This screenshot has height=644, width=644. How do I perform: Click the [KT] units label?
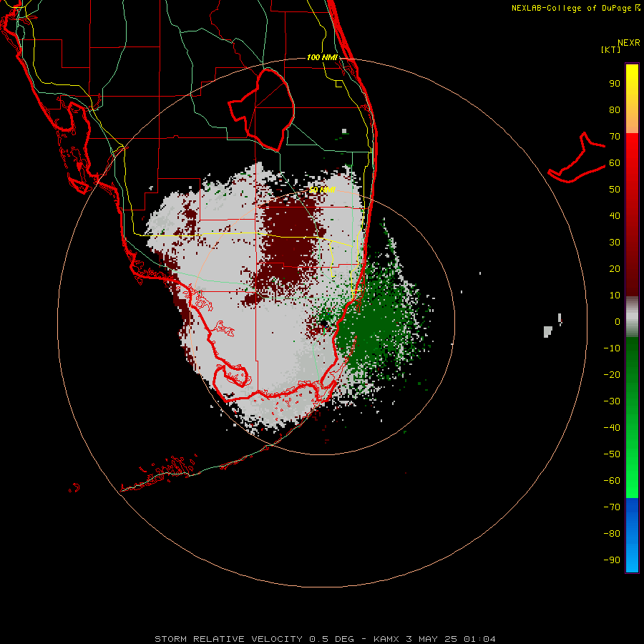point(610,49)
